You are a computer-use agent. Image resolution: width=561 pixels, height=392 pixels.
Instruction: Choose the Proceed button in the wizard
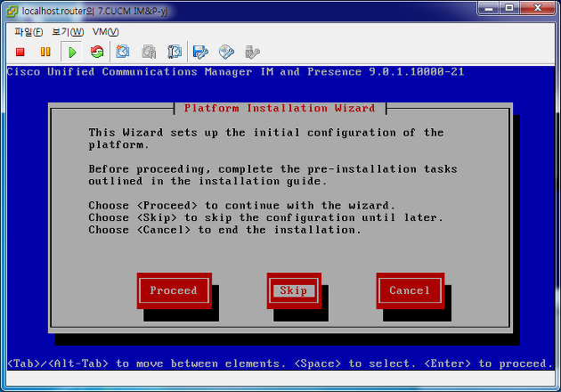coord(174,290)
